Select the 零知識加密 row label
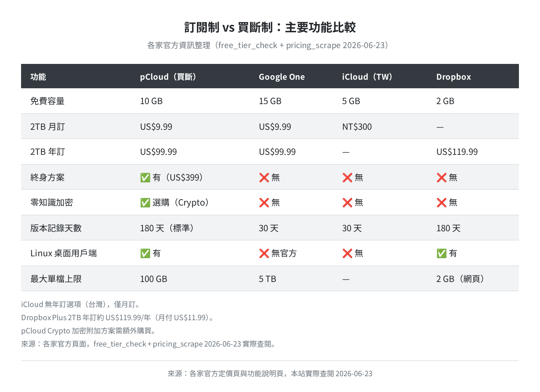This screenshot has width=540, height=392. pyautogui.click(x=52, y=203)
